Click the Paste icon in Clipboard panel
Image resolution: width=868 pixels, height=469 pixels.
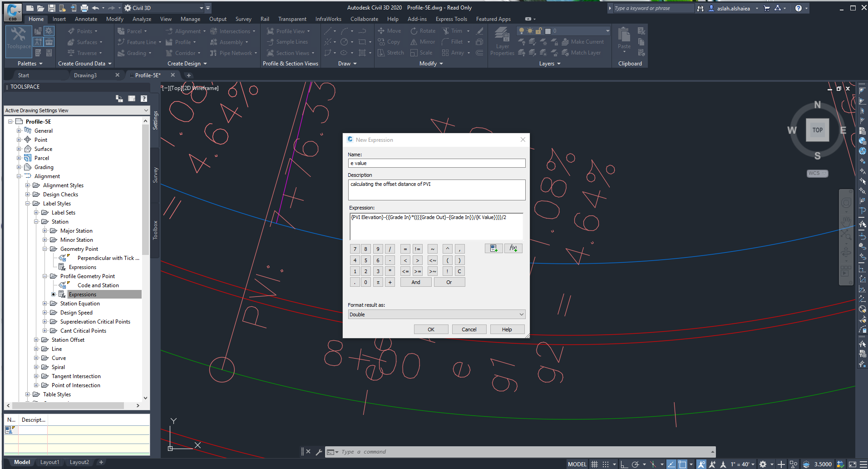624,39
